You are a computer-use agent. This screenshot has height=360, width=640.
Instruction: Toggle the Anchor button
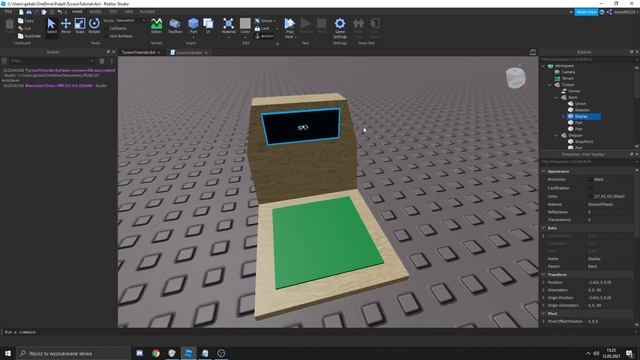pyautogui.click(x=264, y=36)
